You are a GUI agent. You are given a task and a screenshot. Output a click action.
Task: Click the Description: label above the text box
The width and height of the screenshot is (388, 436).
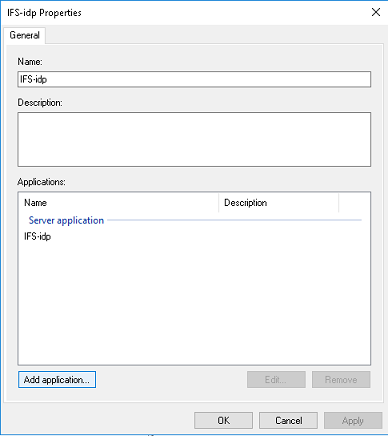pos(40,103)
